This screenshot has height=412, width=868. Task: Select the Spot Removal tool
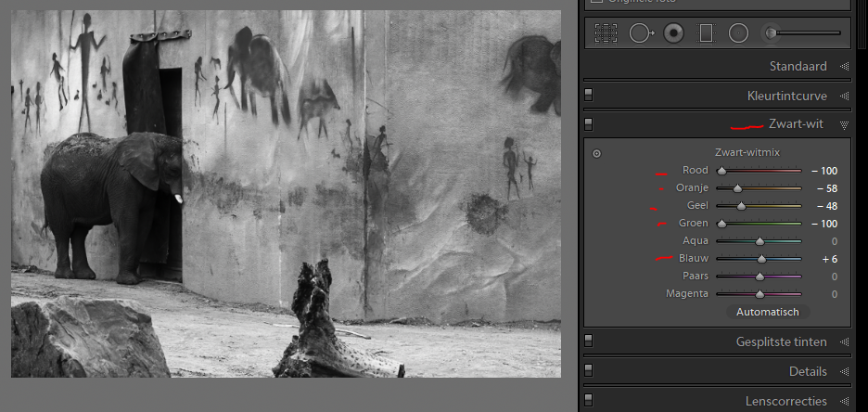pos(640,33)
